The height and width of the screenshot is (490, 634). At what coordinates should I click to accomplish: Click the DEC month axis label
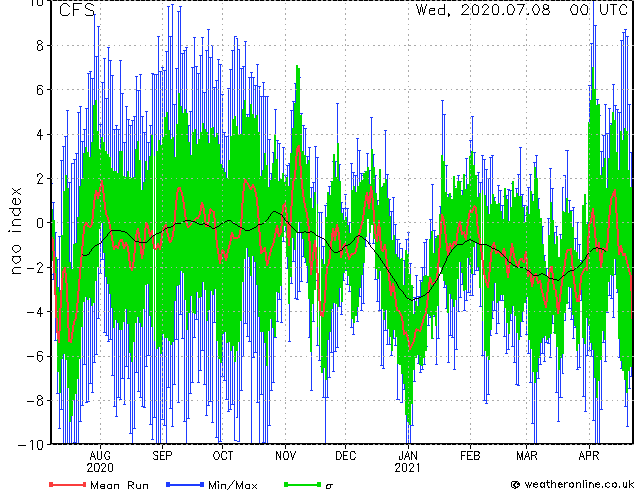(346, 456)
